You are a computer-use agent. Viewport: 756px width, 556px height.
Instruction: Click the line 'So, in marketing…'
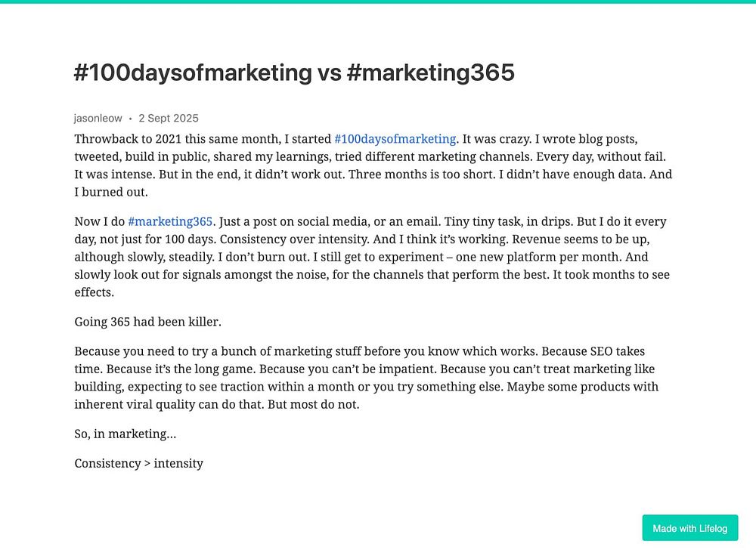[x=125, y=434]
